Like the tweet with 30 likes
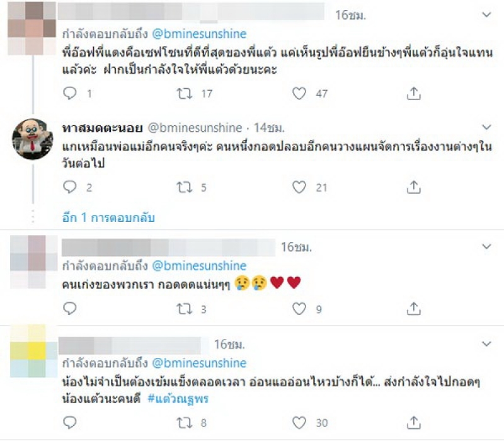 click(299, 423)
